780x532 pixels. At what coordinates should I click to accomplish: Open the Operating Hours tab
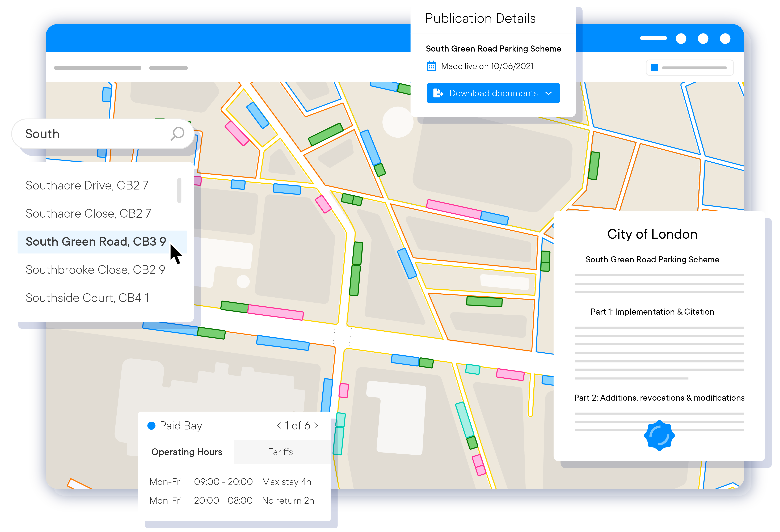click(x=187, y=452)
